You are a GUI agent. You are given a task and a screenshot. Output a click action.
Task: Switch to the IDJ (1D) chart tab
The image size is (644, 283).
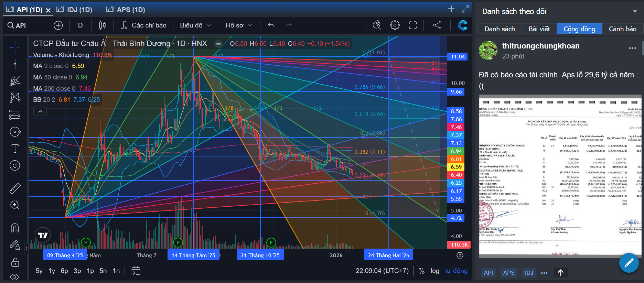[75, 10]
